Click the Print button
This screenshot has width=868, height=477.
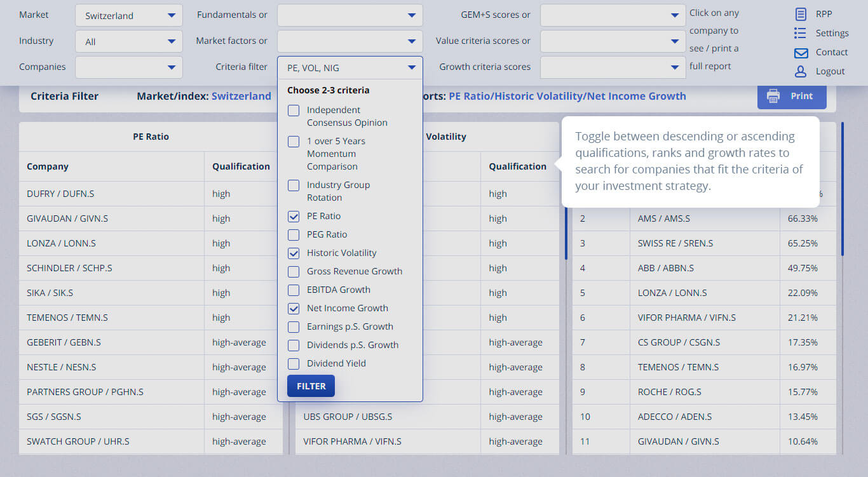point(792,96)
